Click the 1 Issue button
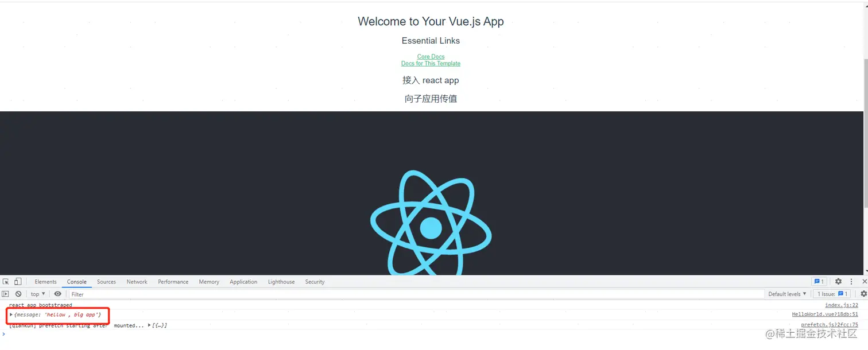The image size is (868, 350). click(833, 294)
